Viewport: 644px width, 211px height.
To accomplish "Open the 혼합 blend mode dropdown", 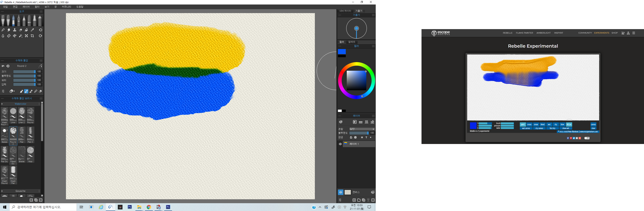I will click(362, 129).
